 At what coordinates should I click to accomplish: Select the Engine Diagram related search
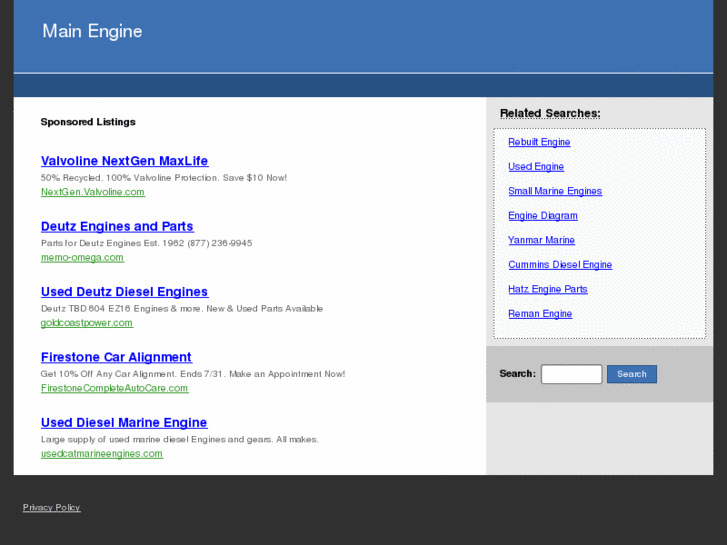pyautogui.click(x=543, y=216)
